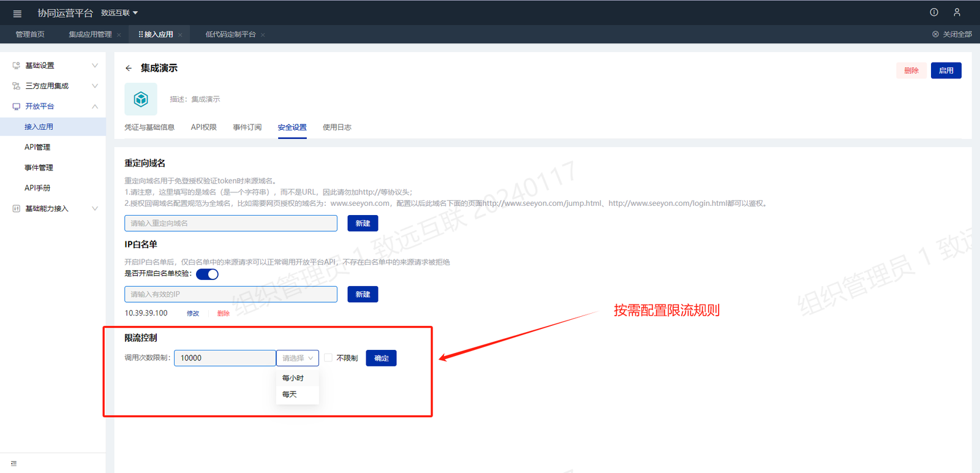980x473 pixels.
Task: Click the 启用 button
Action: click(x=946, y=70)
